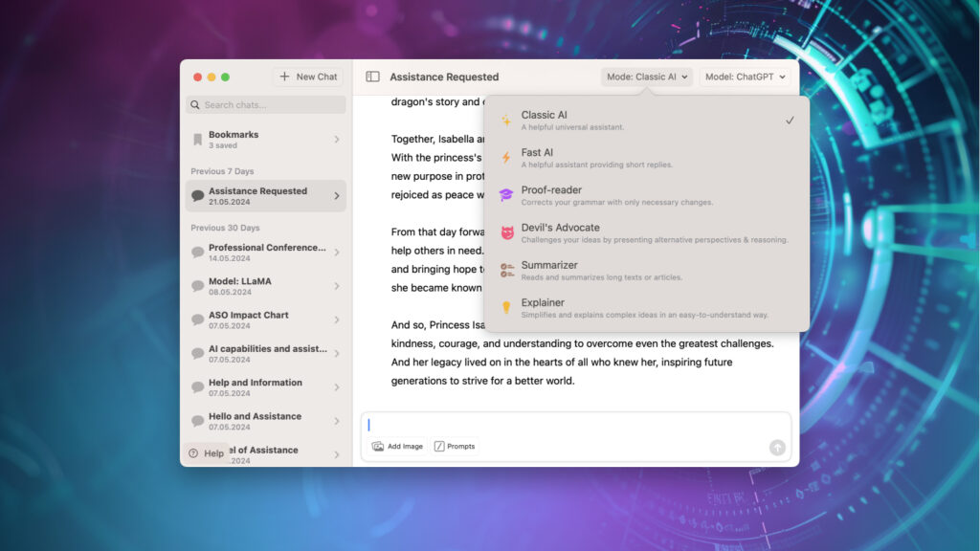
Task: Click the Previous 30 Days section label
Action: [x=225, y=228]
